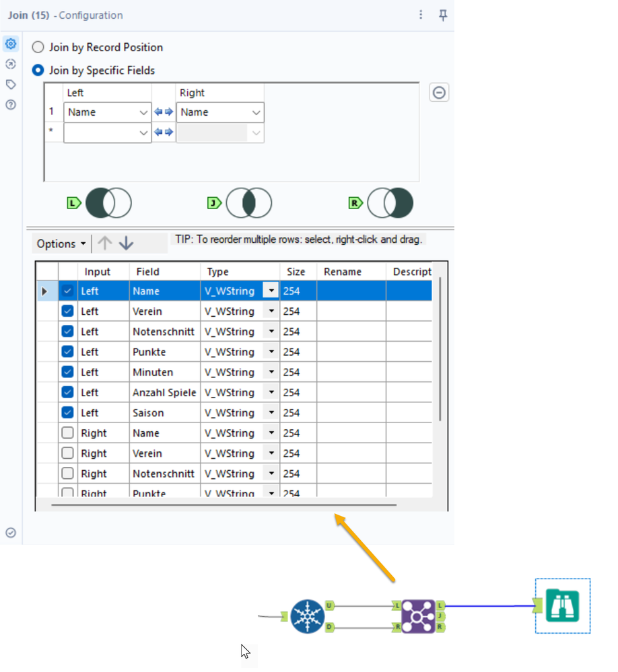The image size is (618, 672).
Task: Open the Type dropdown for Left Saison
Action: click(271, 412)
